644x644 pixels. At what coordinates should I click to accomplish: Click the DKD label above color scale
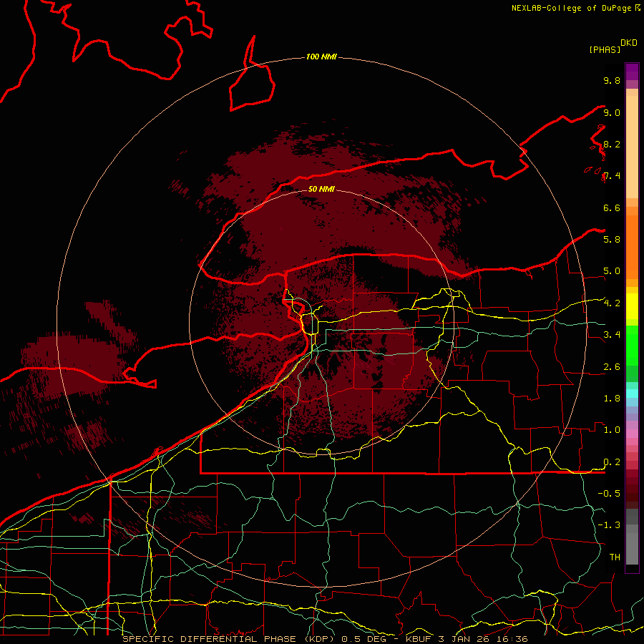pyautogui.click(x=629, y=43)
